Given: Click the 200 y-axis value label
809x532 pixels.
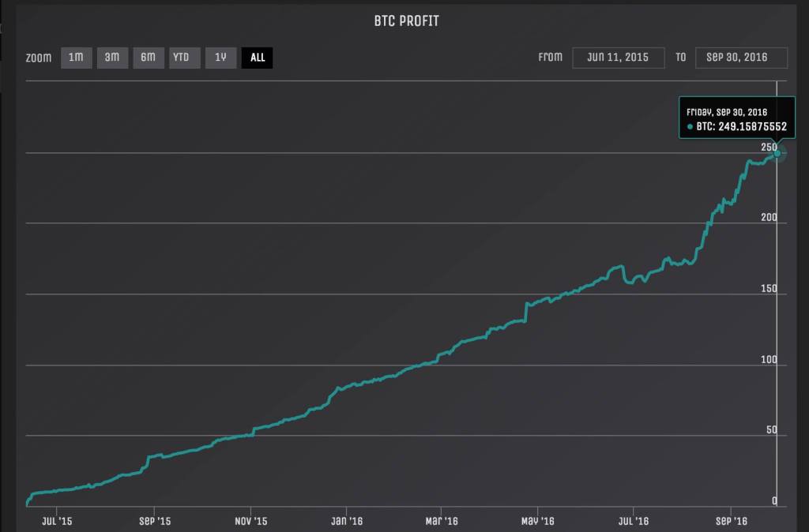Looking at the screenshot, I should pyautogui.click(x=769, y=218).
